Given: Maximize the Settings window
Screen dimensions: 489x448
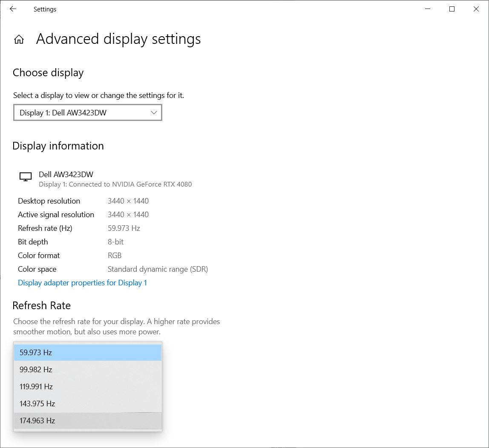Looking at the screenshot, I should pyautogui.click(x=452, y=9).
